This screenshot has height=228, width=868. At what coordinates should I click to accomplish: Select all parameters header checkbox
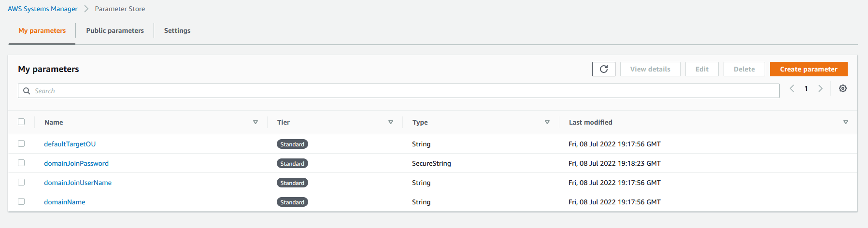point(21,122)
